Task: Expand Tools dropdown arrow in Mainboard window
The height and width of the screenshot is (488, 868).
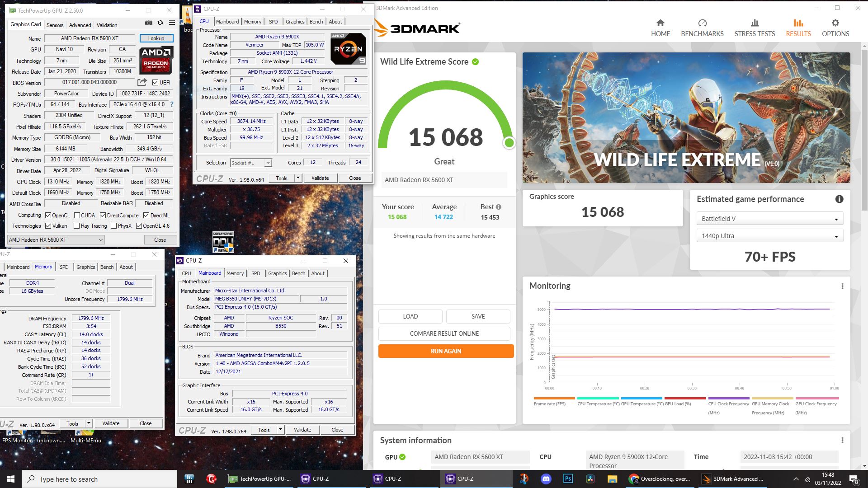Action: (281, 430)
